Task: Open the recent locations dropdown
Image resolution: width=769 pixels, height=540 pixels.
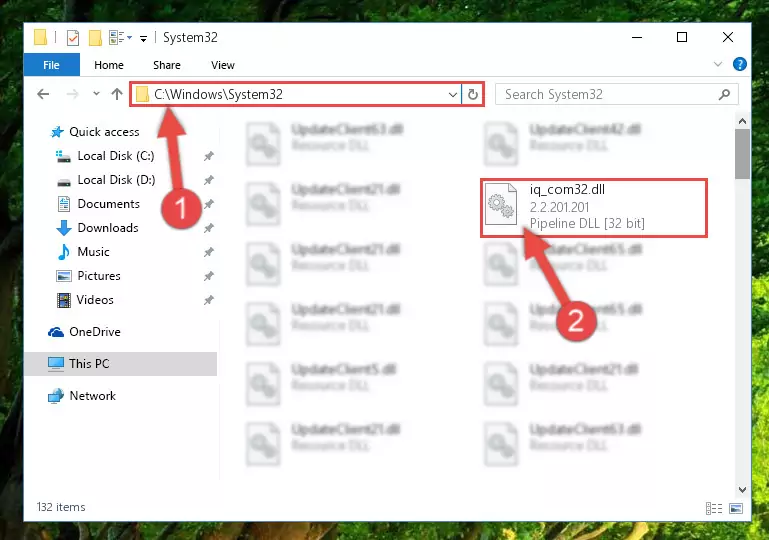Action: (96, 94)
